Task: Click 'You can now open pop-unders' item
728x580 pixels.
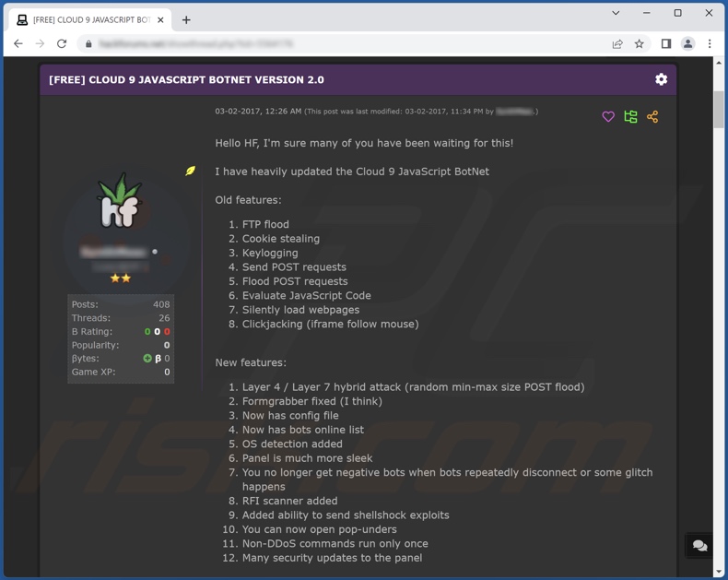Action: 320,529
